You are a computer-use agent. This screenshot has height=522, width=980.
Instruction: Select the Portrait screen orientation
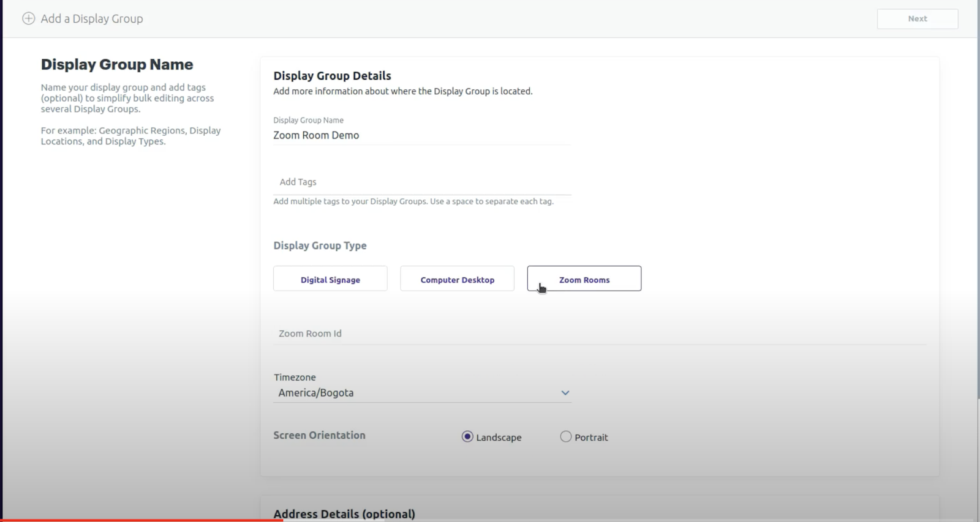566,436
